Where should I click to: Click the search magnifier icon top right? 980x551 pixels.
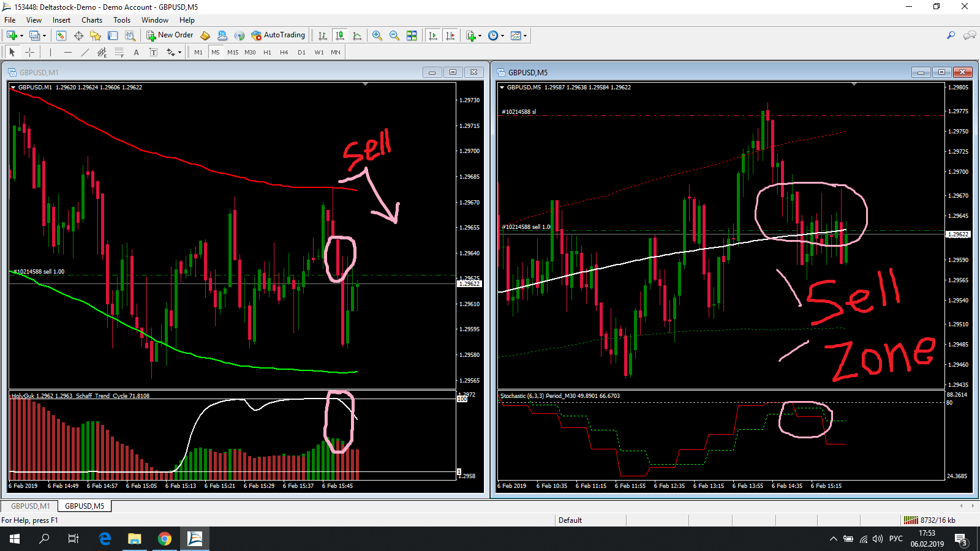951,36
